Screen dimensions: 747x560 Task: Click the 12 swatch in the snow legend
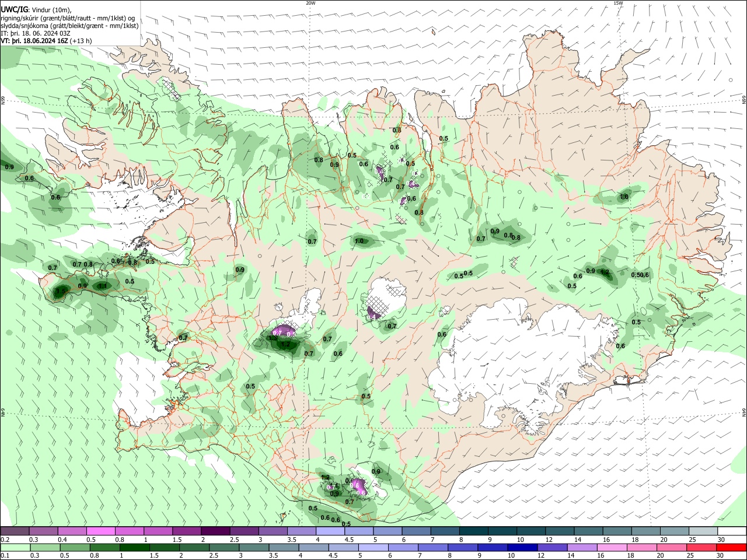coord(560,531)
